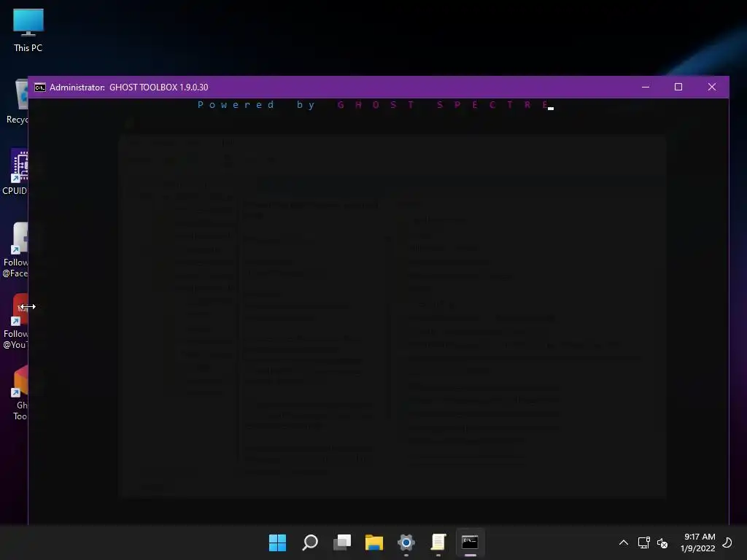This screenshot has height=560, width=747.
Task: Select the command prompt taskbar icon
Action: [471, 542]
